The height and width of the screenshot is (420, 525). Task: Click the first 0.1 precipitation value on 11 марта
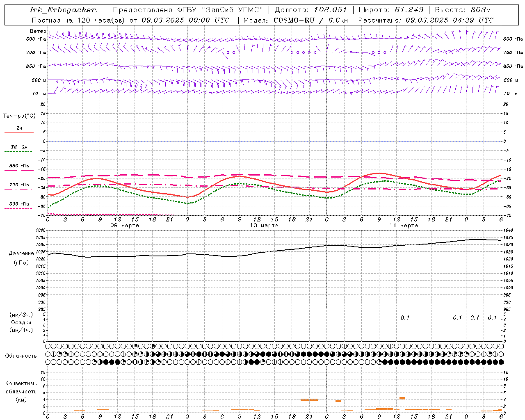[x=405, y=317]
